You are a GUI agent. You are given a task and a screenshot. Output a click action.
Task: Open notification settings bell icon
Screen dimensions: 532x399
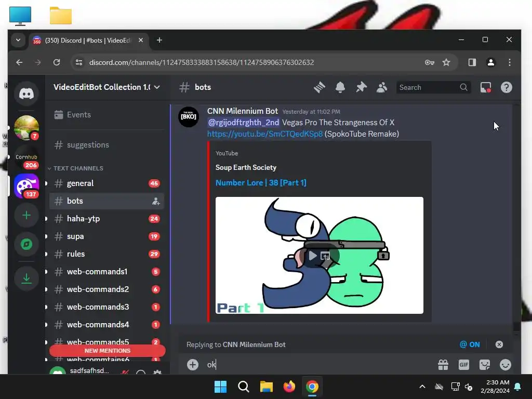pos(340,87)
